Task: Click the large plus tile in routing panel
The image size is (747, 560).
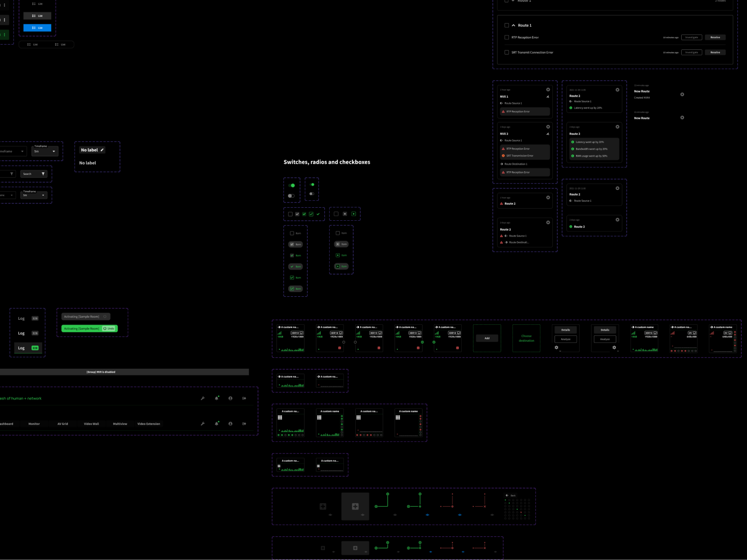Action: (x=355, y=506)
